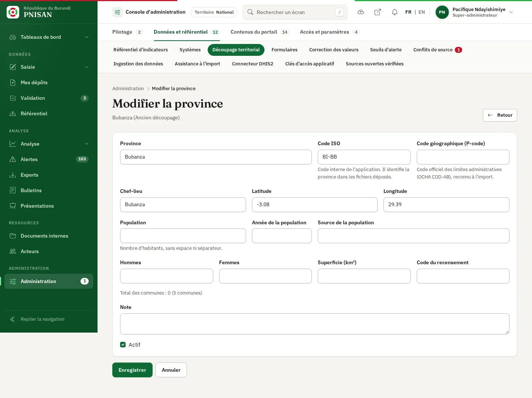Image resolution: width=532 pixels, height=398 pixels.
Task: Click the Administration breadcrumb link
Action: pyautogui.click(x=128, y=89)
